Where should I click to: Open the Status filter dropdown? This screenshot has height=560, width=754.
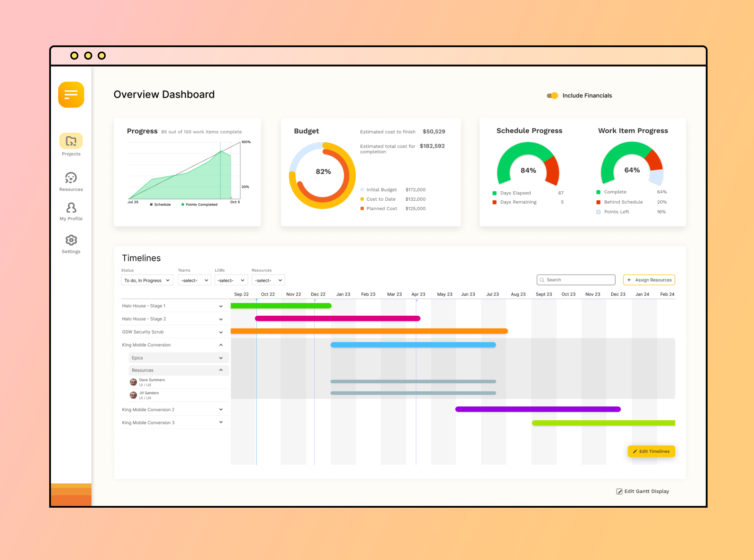(147, 280)
